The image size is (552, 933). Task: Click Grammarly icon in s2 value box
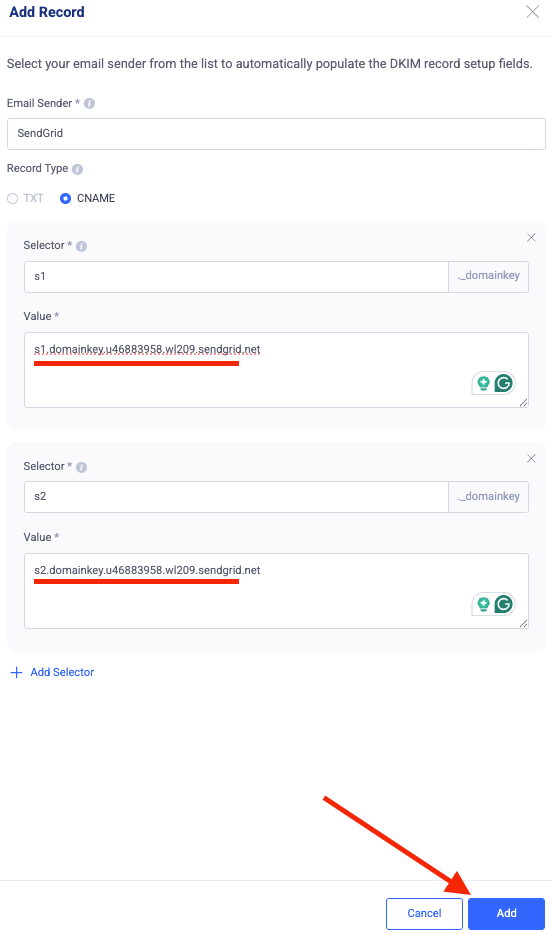pyautogui.click(x=504, y=604)
